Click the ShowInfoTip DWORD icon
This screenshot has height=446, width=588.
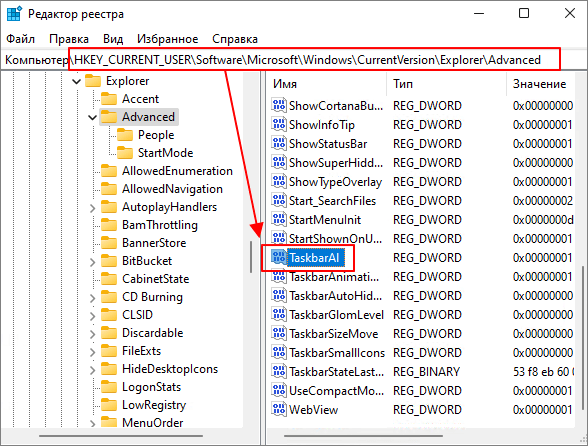coord(279,125)
